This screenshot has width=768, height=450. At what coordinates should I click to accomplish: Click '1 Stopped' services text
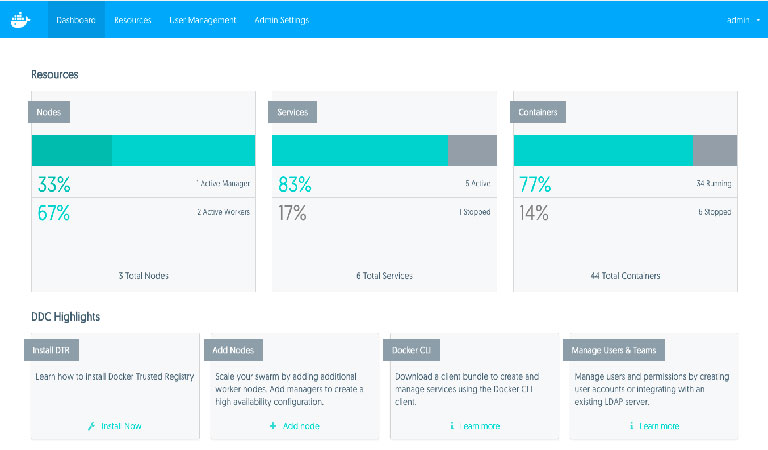coord(475,212)
